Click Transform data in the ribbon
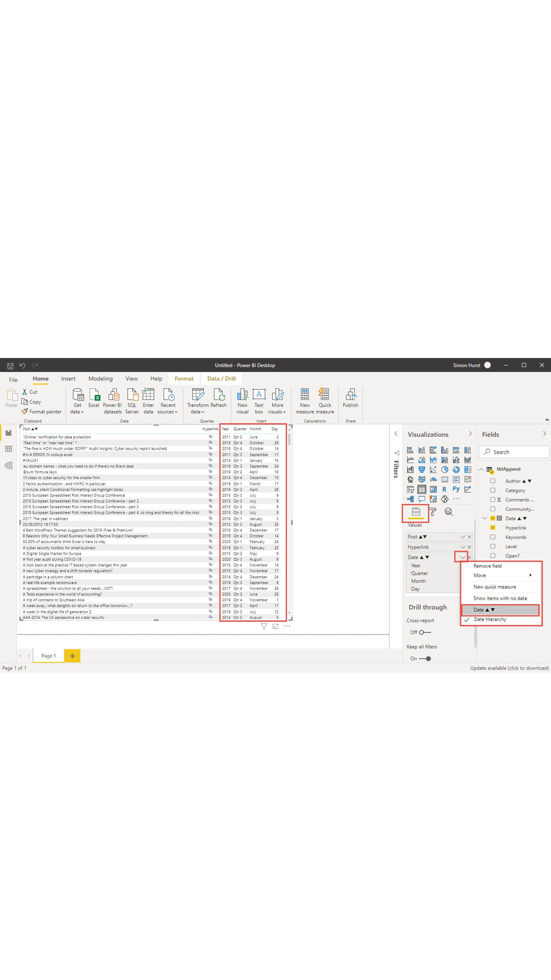This screenshot has width=551, height=980. (197, 401)
